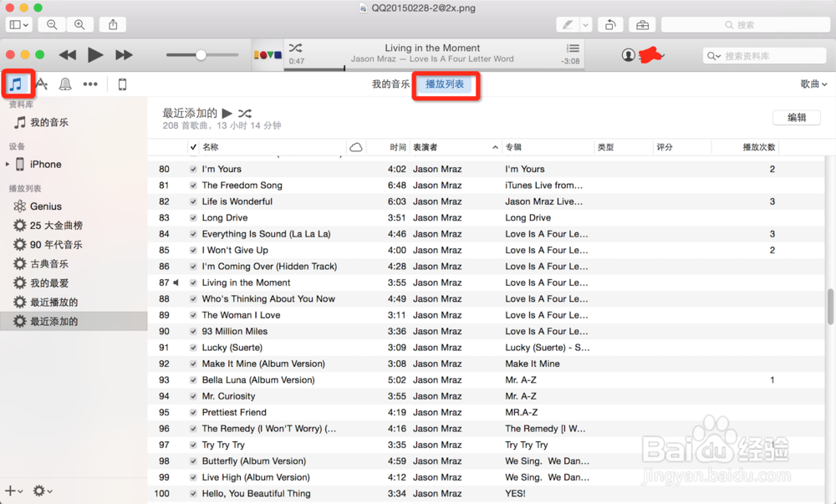Click the 编辑 playlist button
The height and width of the screenshot is (504, 836).
797,118
